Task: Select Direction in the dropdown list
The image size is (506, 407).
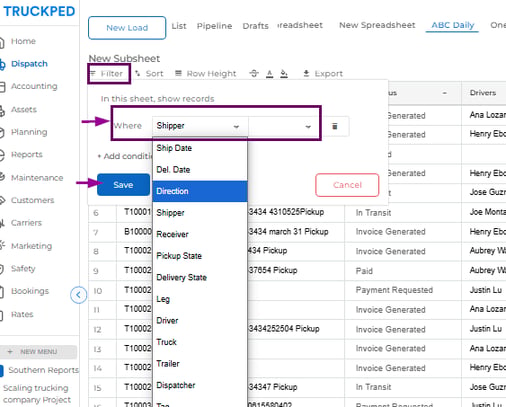Action: coord(200,191)
